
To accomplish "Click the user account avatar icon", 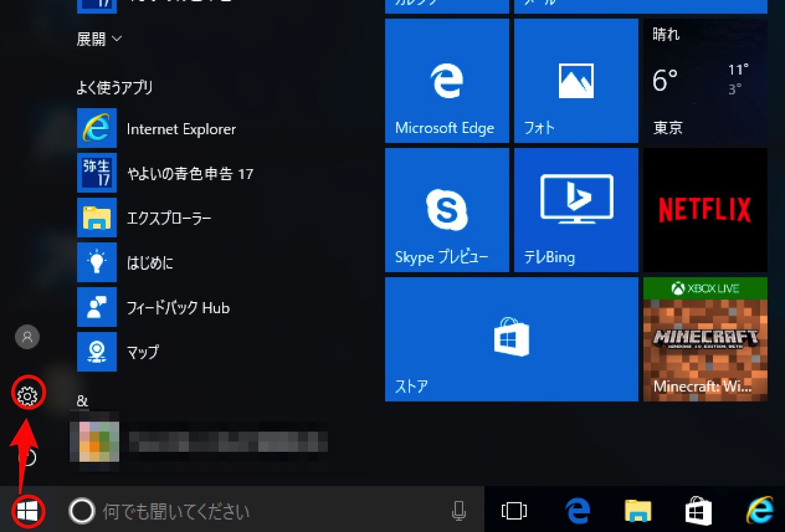I will 27,337.
